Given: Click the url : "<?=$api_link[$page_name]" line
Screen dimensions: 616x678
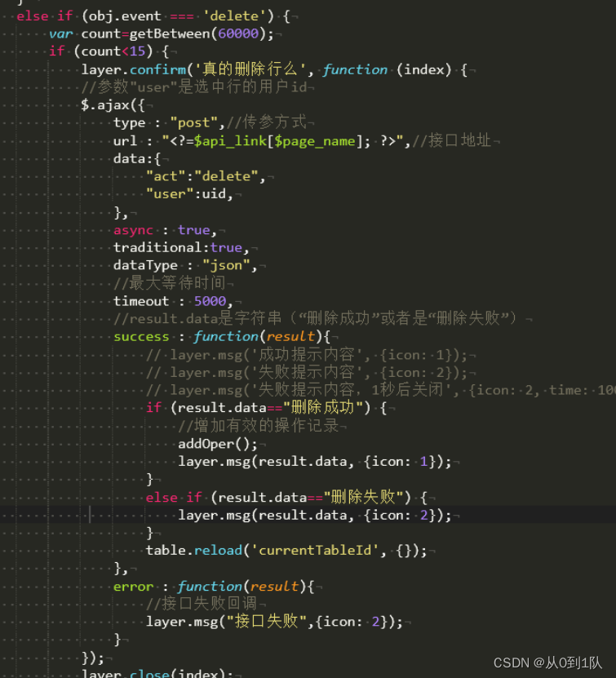Looking at the screenshot, I should (302, 140).
